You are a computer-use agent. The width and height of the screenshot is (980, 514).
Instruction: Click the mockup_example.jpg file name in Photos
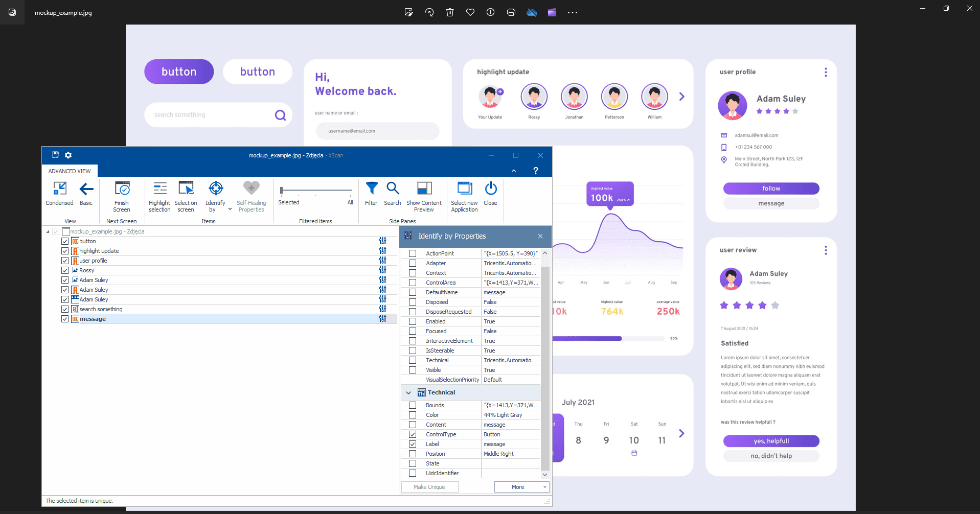point(63,13)
